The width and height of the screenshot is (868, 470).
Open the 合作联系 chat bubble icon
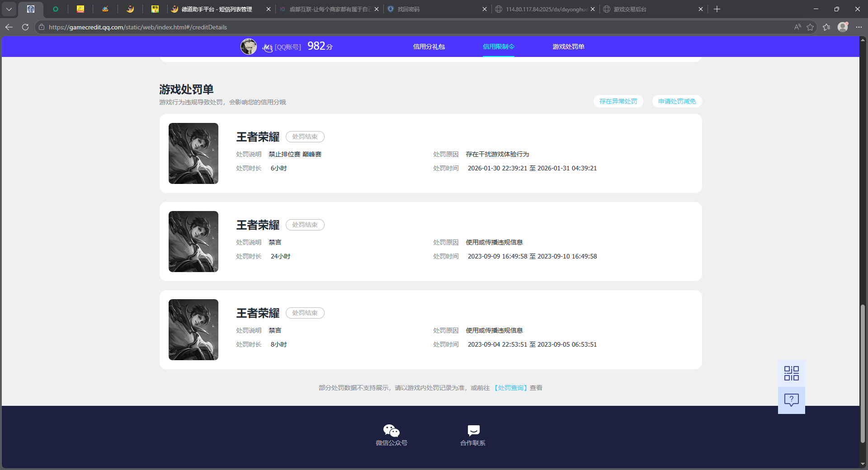click(x=473, y=430)
